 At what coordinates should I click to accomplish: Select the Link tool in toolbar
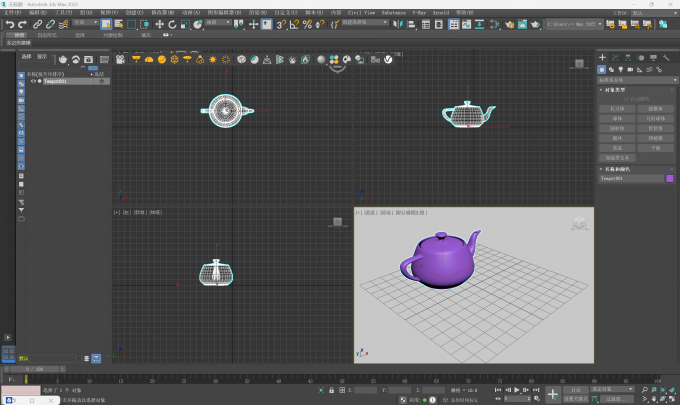point(38,24)
